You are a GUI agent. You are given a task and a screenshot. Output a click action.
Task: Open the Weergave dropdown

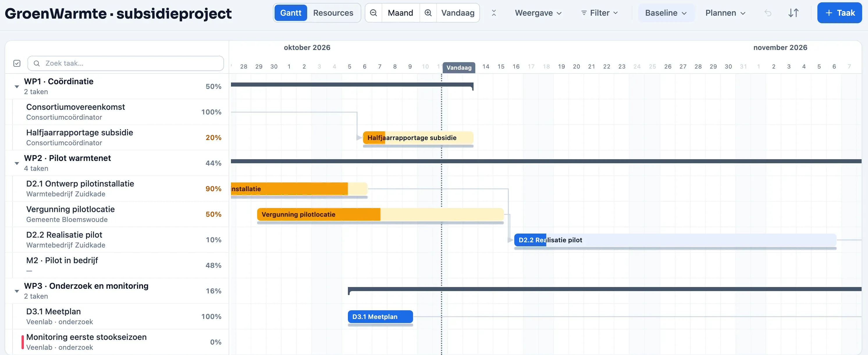(x=538, y=13)
